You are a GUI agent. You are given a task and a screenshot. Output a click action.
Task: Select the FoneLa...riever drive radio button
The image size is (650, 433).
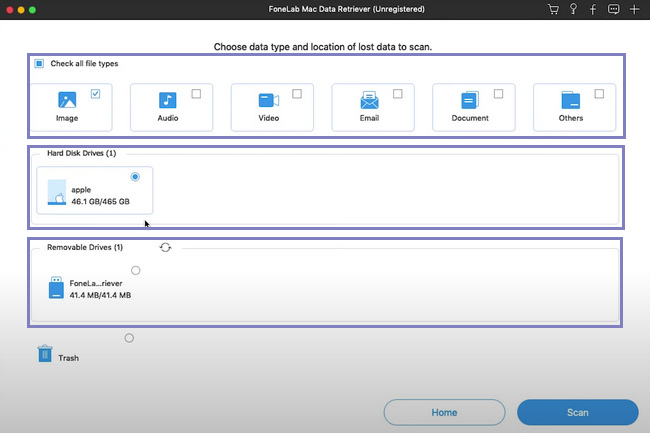pos(136,271)
